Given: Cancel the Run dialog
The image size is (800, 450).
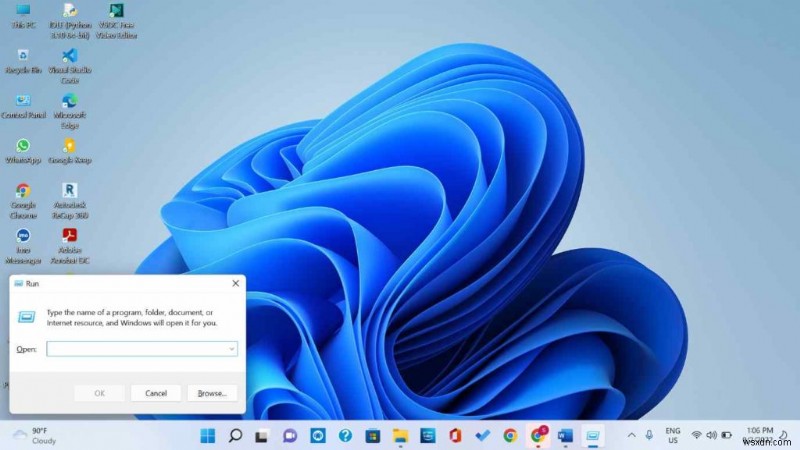Looking at the screenshot, I should coord(156,393).
